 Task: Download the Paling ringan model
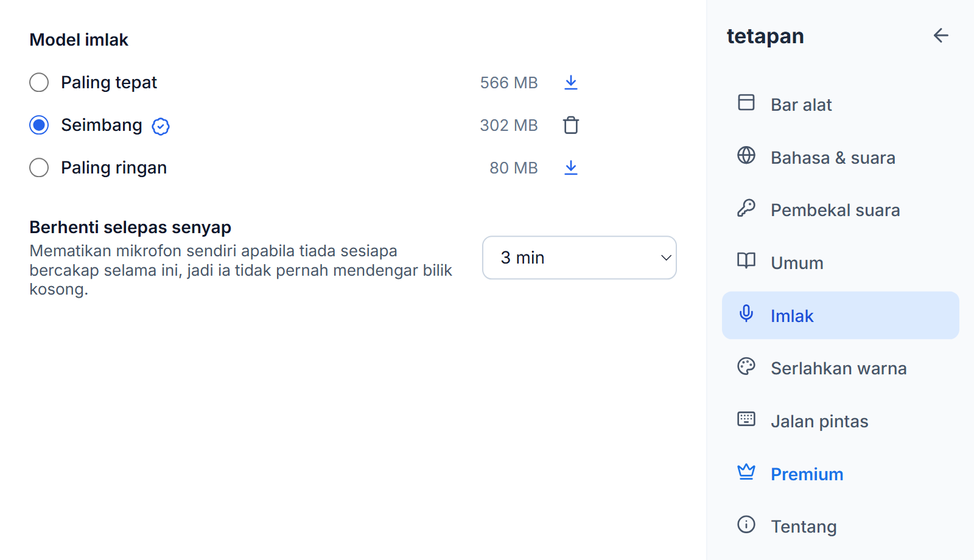pos(570,167)
